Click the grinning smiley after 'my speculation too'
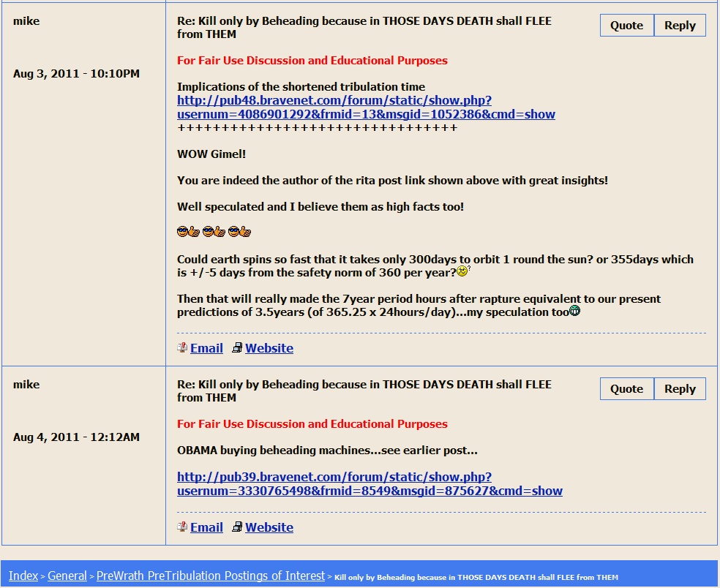The height and width of the screenshot is (588, 720). coord(575,311)
